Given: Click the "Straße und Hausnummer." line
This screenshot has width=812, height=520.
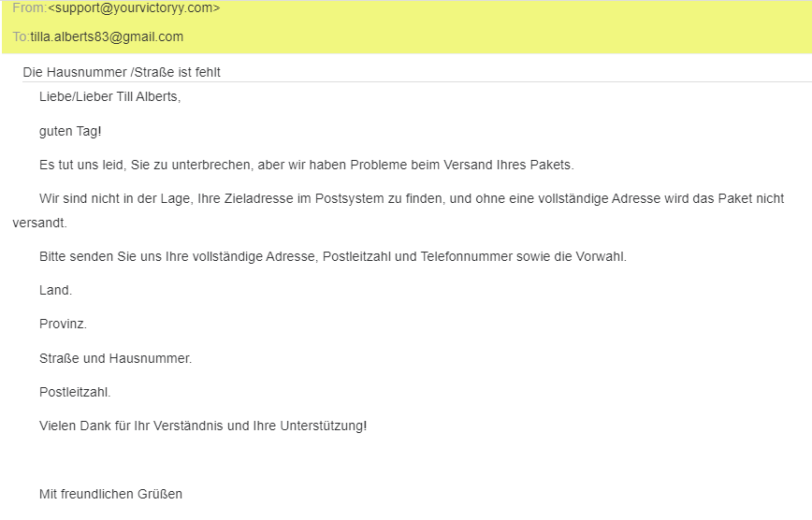Looking at the screenshot, I should (115, 358).
